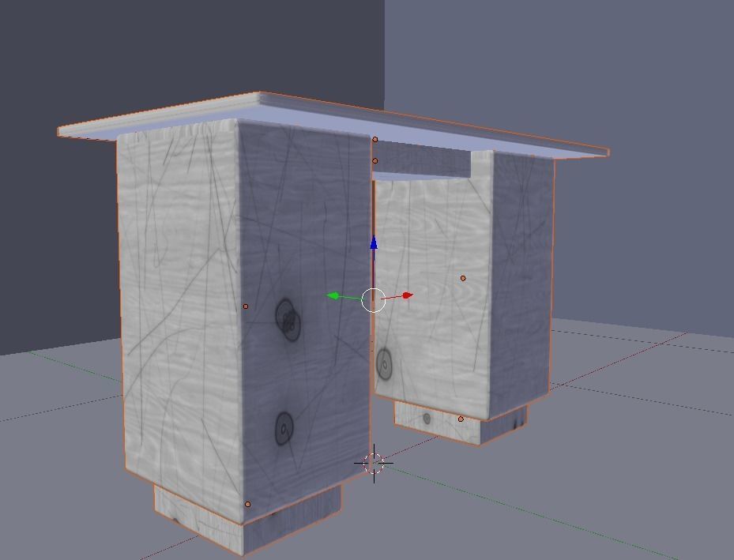Click the origin dot on right cabinet's front face
The height and width of the screenshot is (560, 734).
(463, 278)
